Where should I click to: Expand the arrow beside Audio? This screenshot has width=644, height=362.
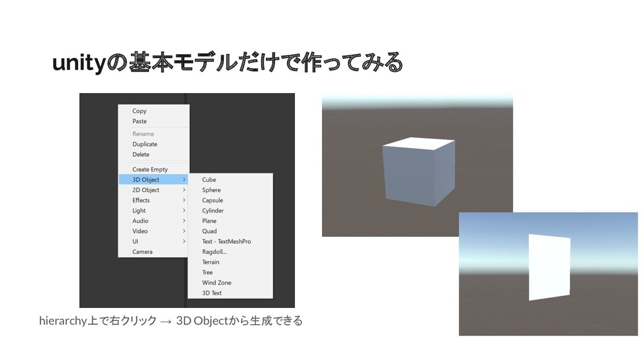[x=184, y=221]
